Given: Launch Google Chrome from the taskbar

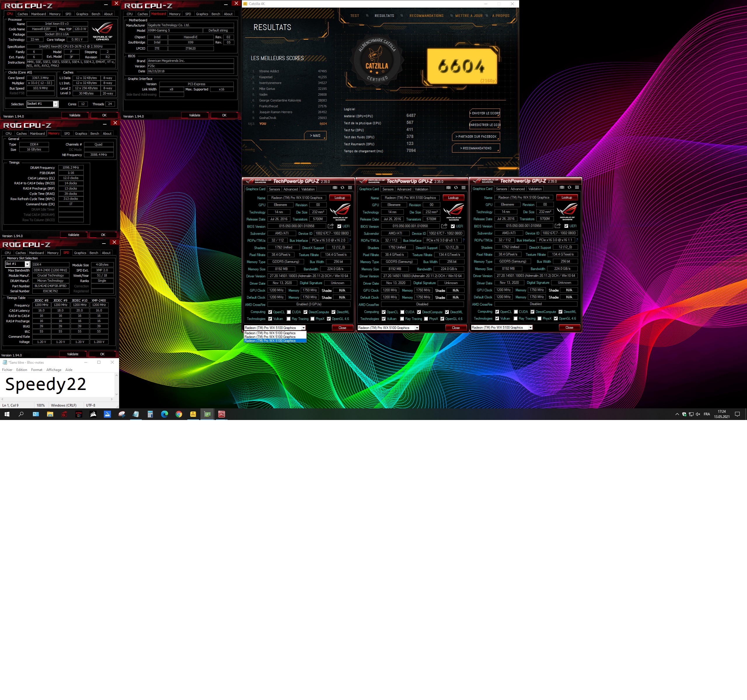Looking at the screenshot, I should [179, 414].
